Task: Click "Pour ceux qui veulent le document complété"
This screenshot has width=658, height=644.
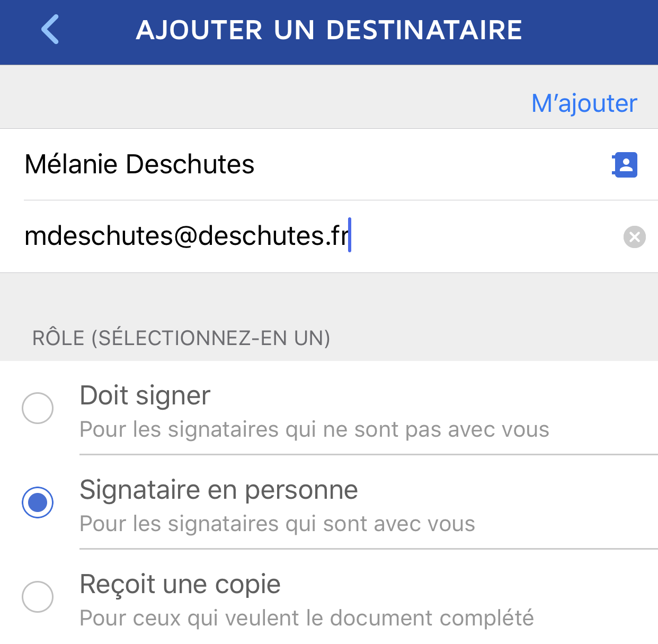Action: tap(306, 619)
